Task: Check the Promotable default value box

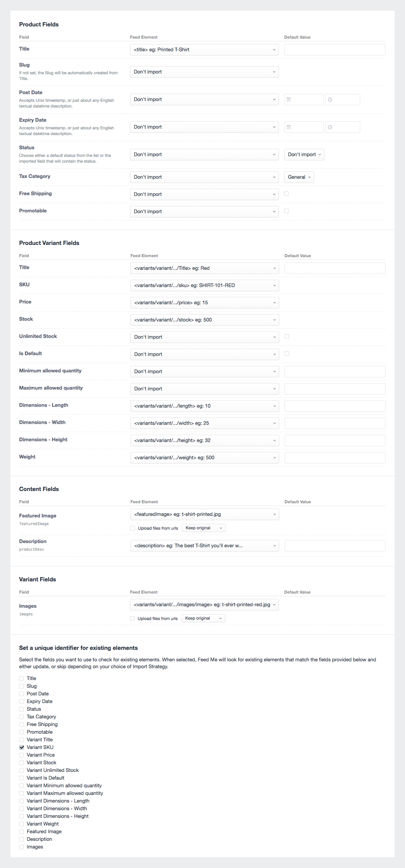Action: pyautogui.click(x=286, y=211)
